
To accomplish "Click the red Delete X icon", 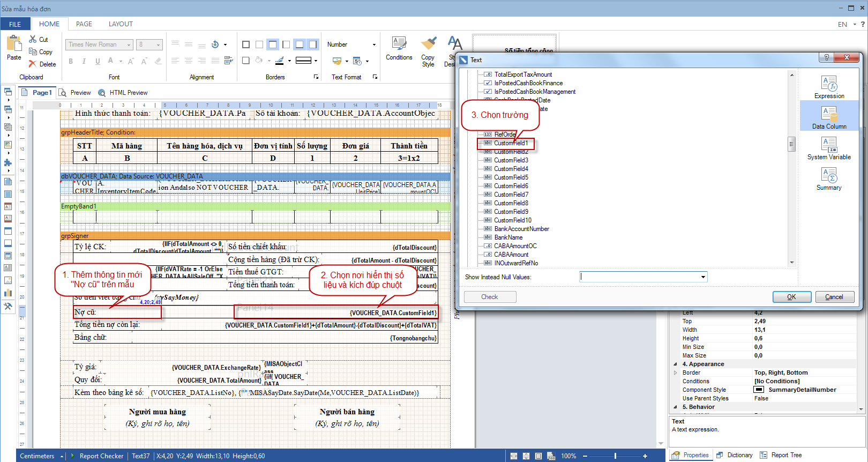I will [33, 64].
